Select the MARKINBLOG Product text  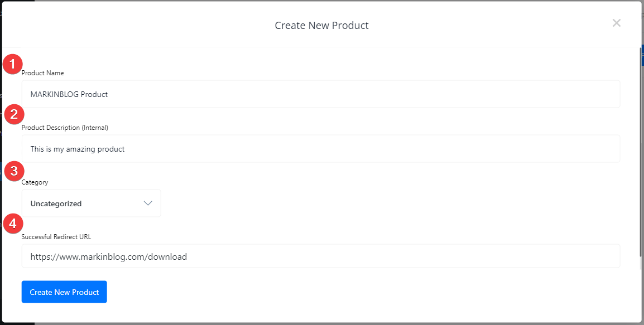point(69,94)
